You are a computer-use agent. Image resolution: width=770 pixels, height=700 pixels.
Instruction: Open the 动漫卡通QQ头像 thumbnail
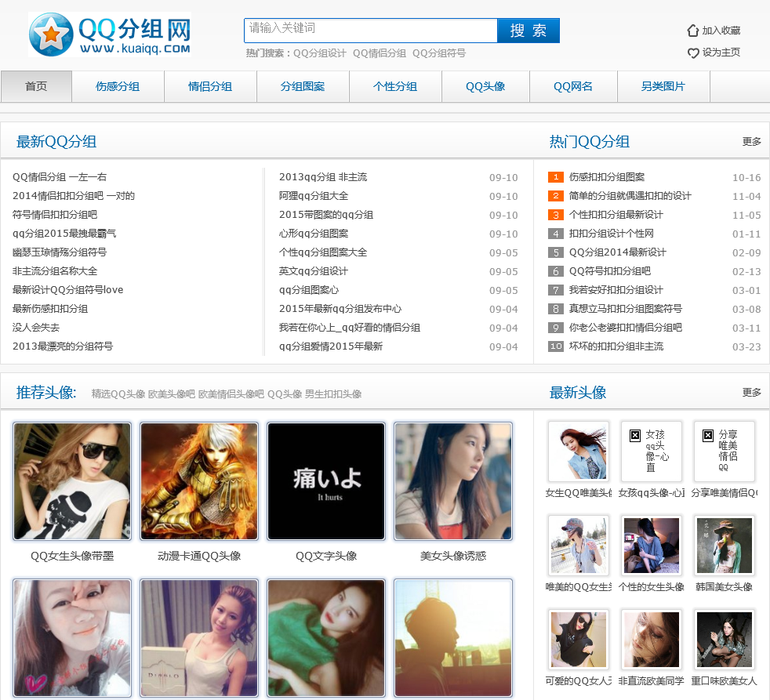(199, 481)
